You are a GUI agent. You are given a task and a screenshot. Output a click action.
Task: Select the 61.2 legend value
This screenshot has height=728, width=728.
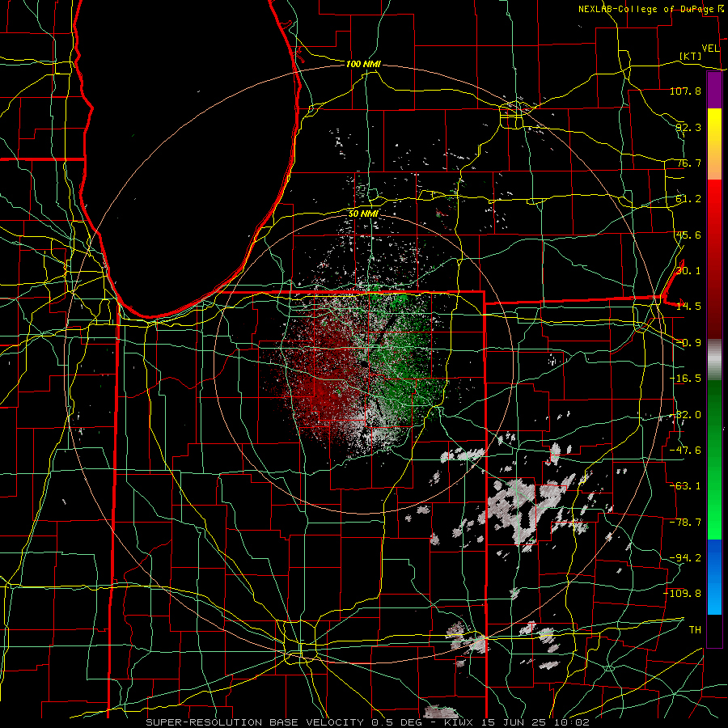[x=688, y=199]
